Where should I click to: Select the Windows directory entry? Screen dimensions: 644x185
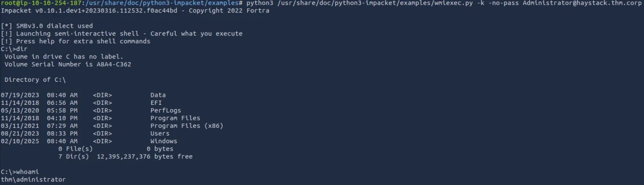tap(164, 141)
